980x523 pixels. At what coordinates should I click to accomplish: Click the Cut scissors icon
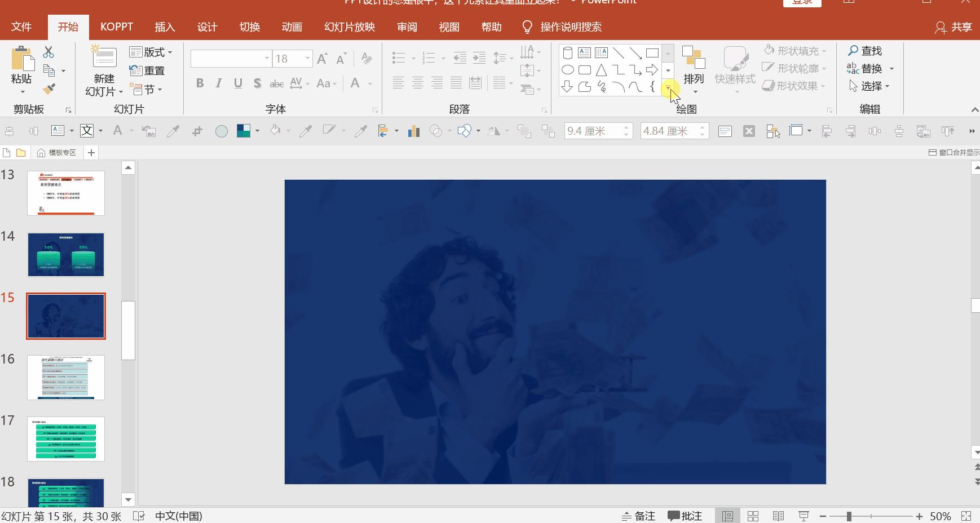point(49,52)
